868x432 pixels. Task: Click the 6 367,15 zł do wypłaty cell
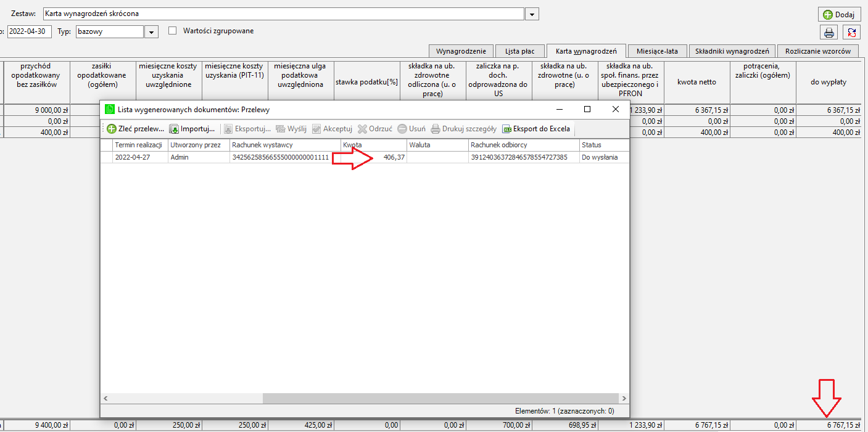point(829,110)
